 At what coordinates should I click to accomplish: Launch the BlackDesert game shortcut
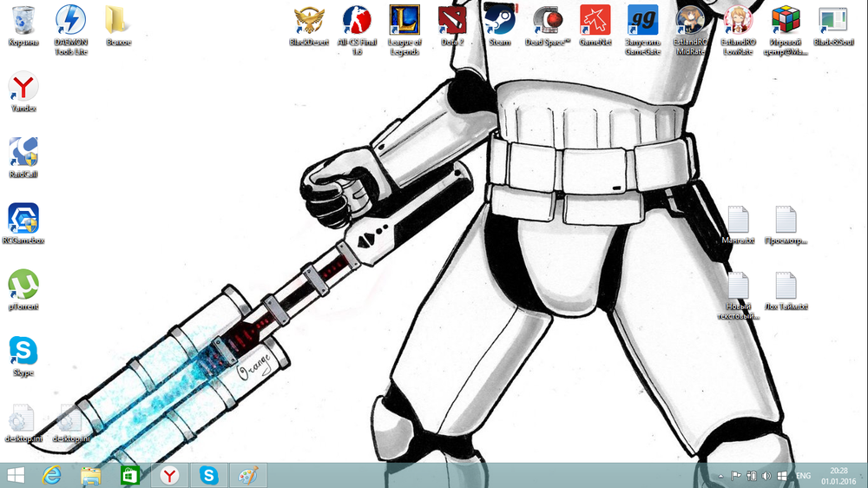tap(308, 20)
